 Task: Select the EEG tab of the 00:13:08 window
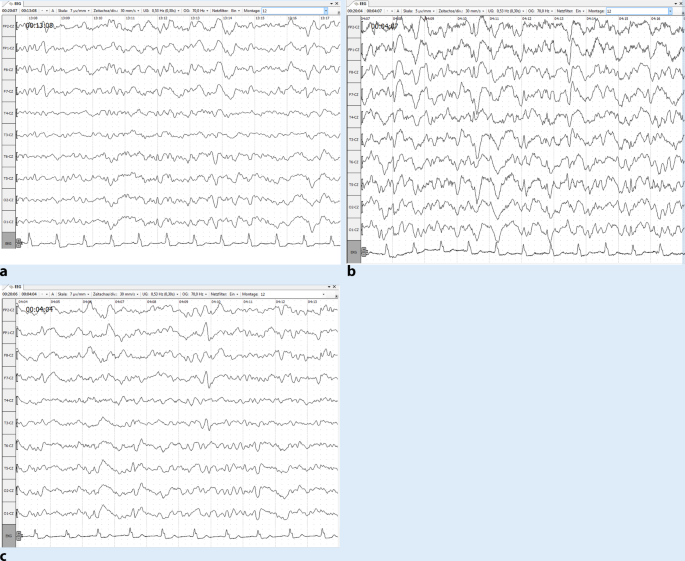click(9, 3)
